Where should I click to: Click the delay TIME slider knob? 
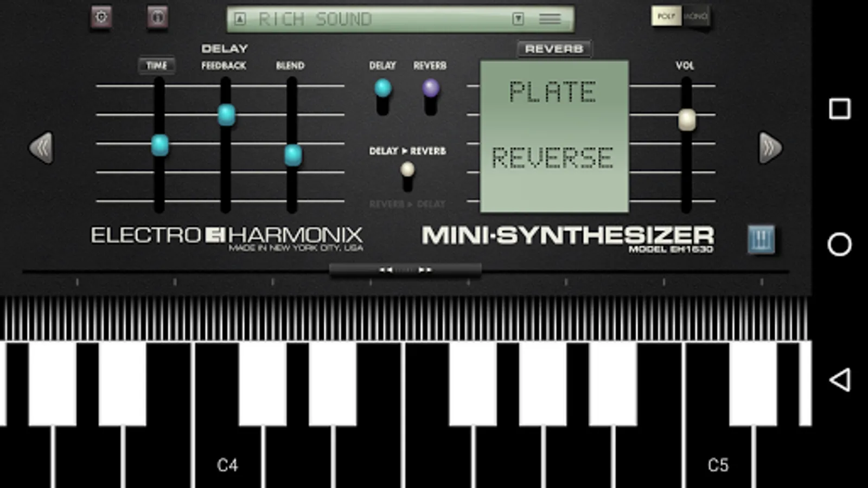pos(159,145)
